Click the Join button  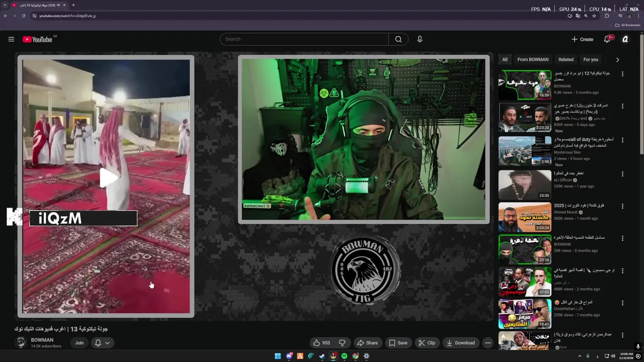tap(79, 343)
